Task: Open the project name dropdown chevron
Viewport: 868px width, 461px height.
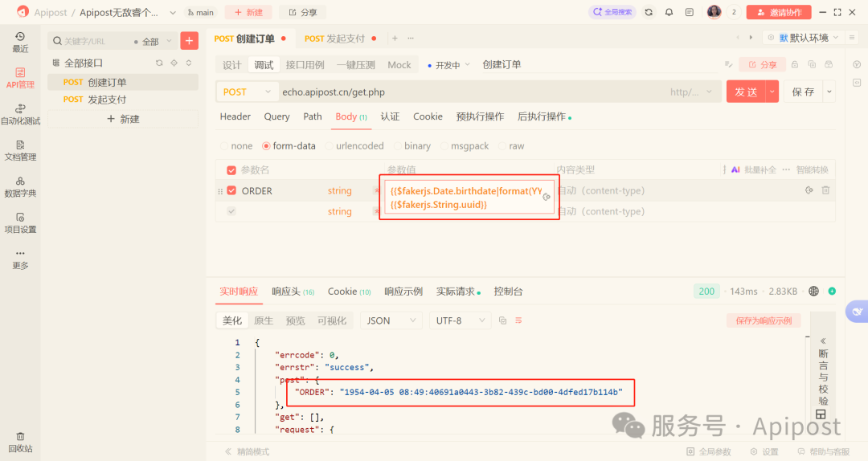Action: tap(173, 12)
